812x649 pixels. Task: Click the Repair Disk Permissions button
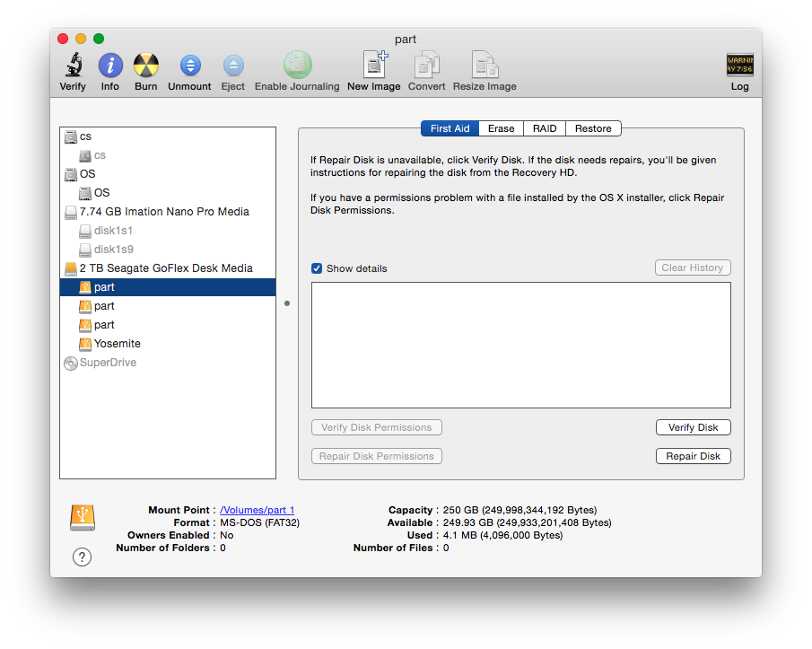coord(377,456)
